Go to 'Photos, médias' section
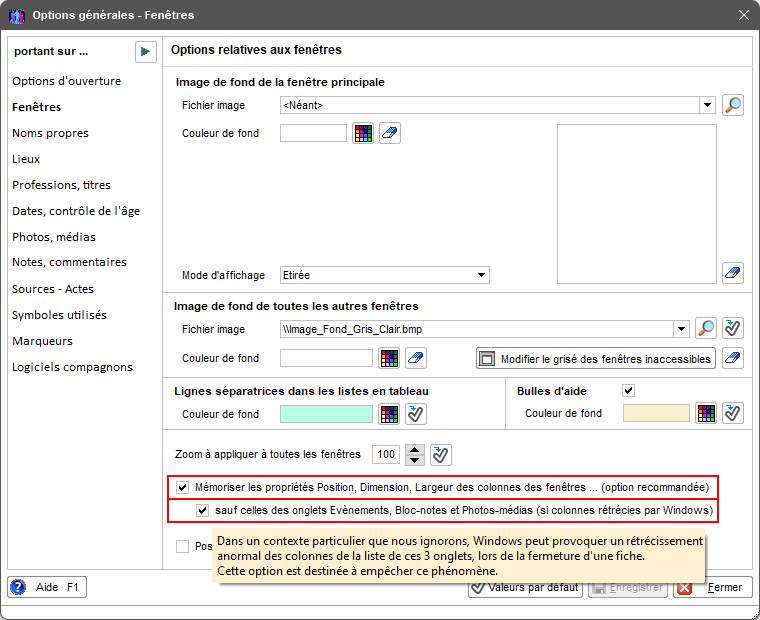The width and height of the screenshot is (760, 620). 54,237
